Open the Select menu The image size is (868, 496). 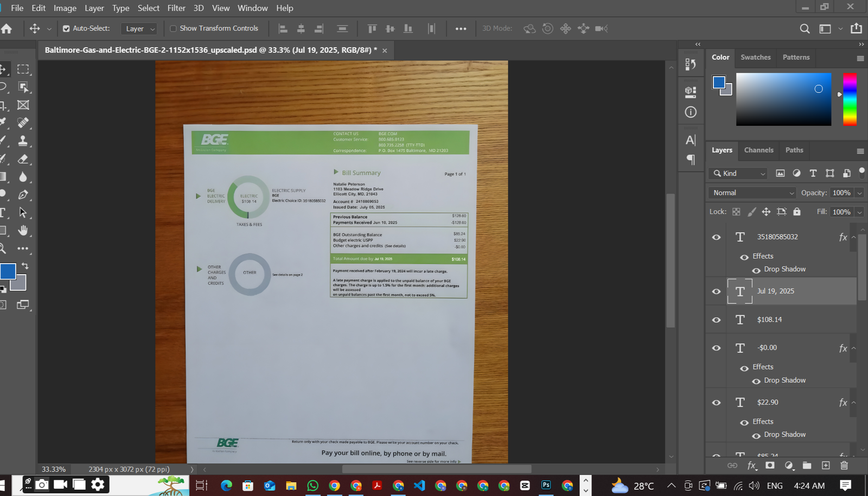(x=149, y=8)
